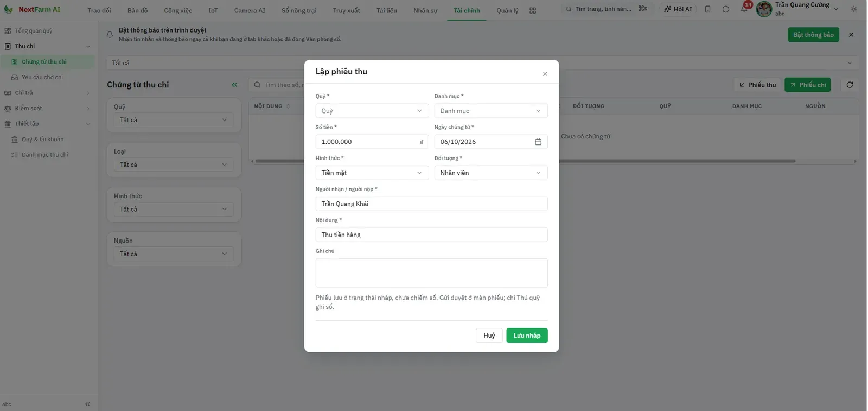The width and height of the screenshot is (868, 411).
Task: Click the NextFarm AI logo
Action: tap(33, 9)
